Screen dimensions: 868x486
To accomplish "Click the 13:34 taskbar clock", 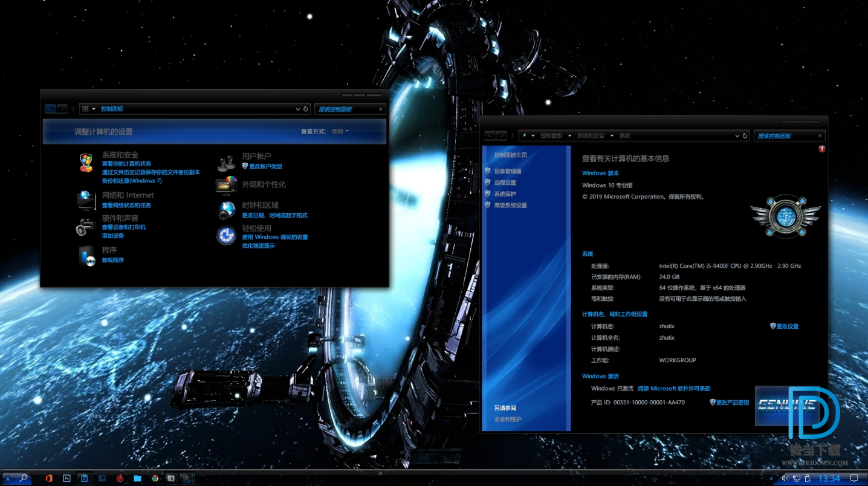I will tap(829, 478).
